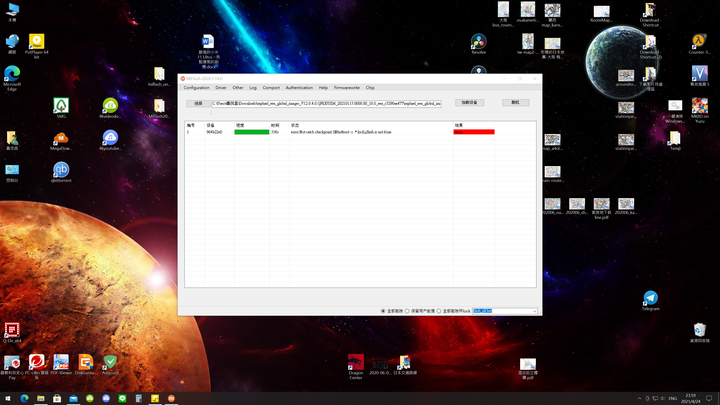
Task: Click the device ID 964b22e0 cell
Action: click(x=214, y=132)
